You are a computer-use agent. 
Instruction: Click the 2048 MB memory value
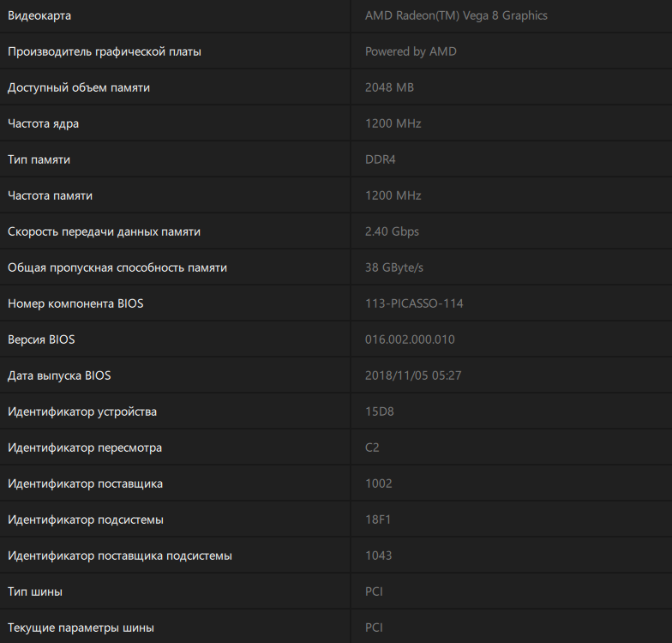tap(389, 87)
